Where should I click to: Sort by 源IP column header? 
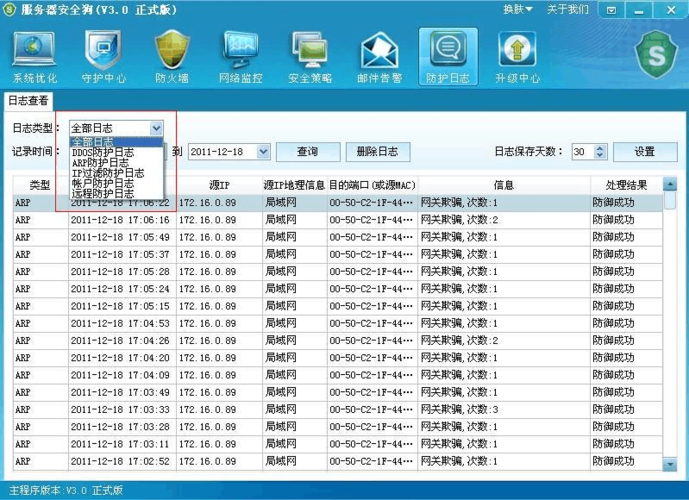point(219,185)
